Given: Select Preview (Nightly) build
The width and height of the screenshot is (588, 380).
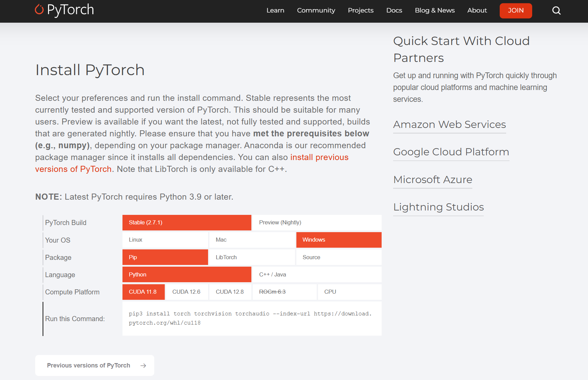Looking at the screenshot, I should coord(317,223).
